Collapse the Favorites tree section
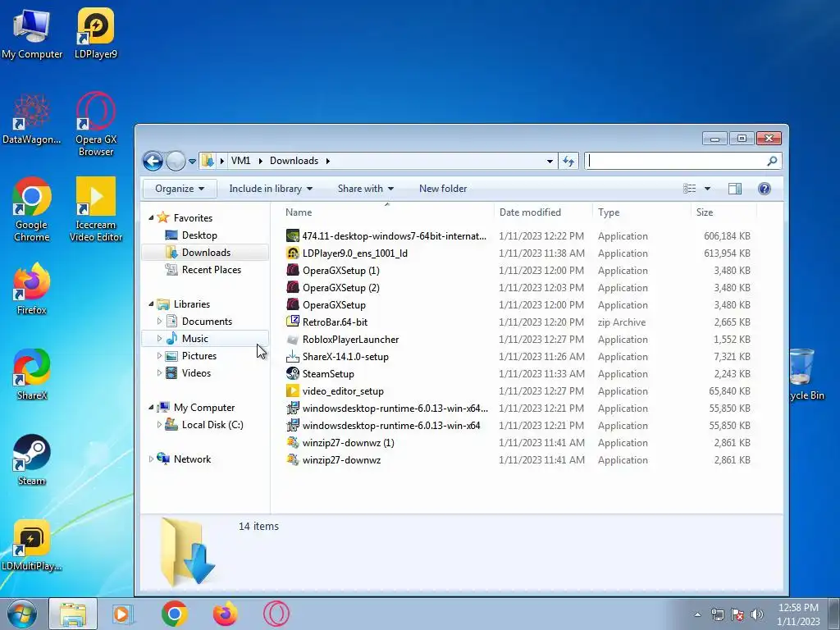 click(151, 217)
